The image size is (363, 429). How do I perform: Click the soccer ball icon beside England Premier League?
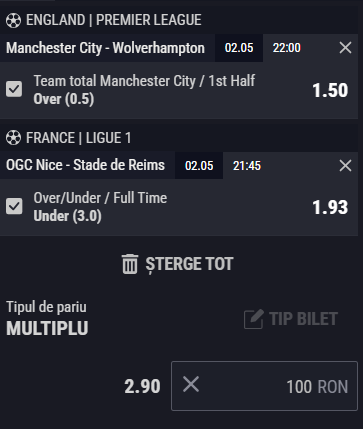click(13, 21)
